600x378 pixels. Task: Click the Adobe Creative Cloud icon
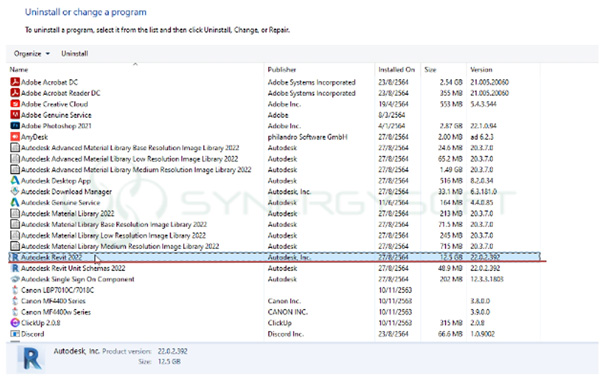[15, 104]
